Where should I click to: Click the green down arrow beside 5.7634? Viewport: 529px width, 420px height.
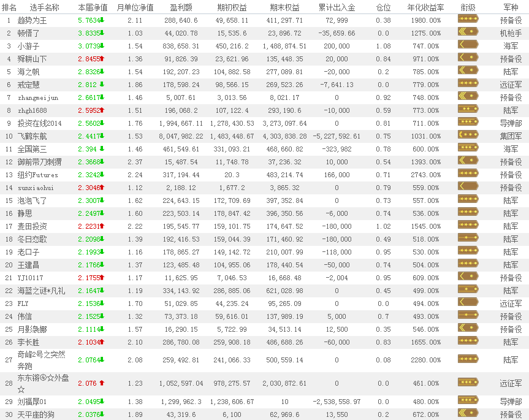[x=102, y=20]
